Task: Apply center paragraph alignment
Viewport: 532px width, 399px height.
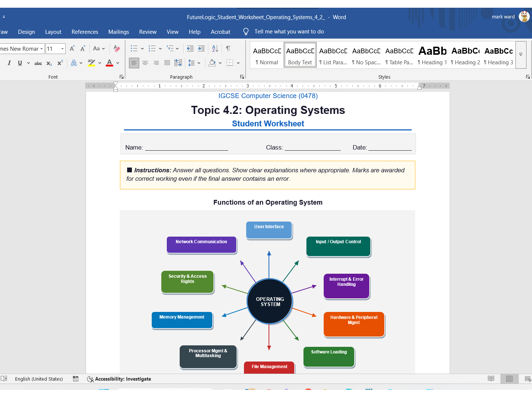Action: click(145, 63)
